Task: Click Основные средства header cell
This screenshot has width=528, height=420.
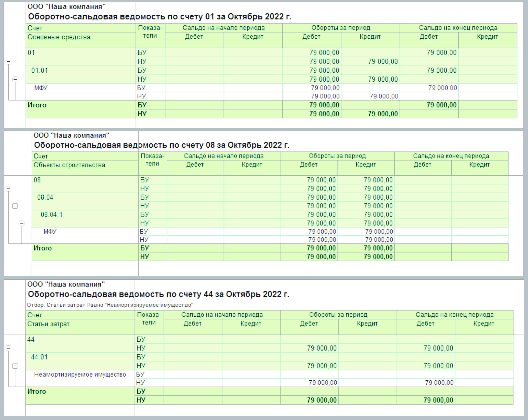Action: pyautogui.click(x=81, y=40)
